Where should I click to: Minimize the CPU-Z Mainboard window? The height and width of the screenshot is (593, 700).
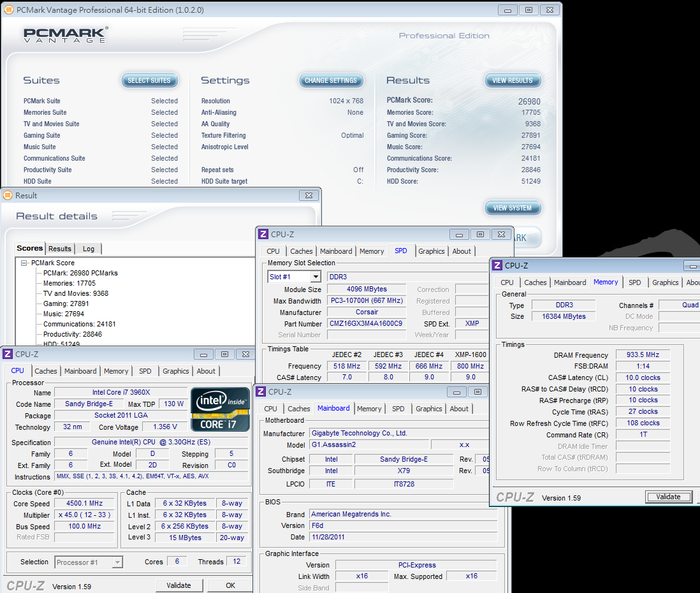[x=456, y=392]
